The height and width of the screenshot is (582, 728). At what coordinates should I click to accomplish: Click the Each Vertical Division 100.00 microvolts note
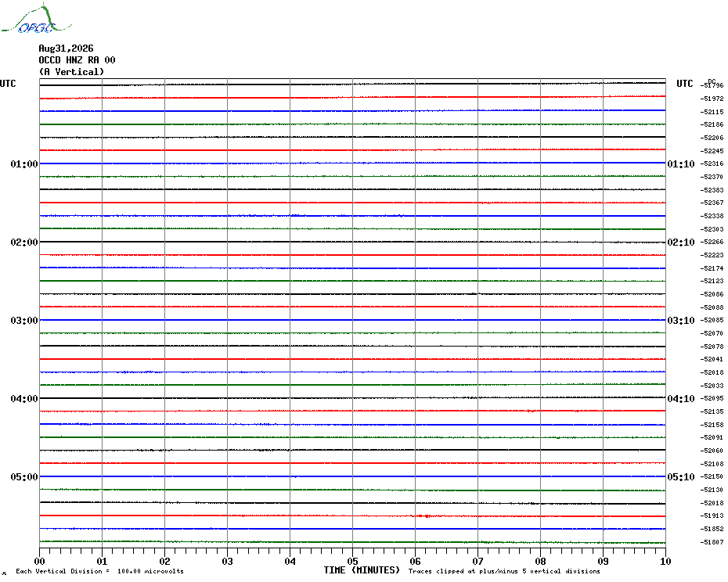point(100,571)
